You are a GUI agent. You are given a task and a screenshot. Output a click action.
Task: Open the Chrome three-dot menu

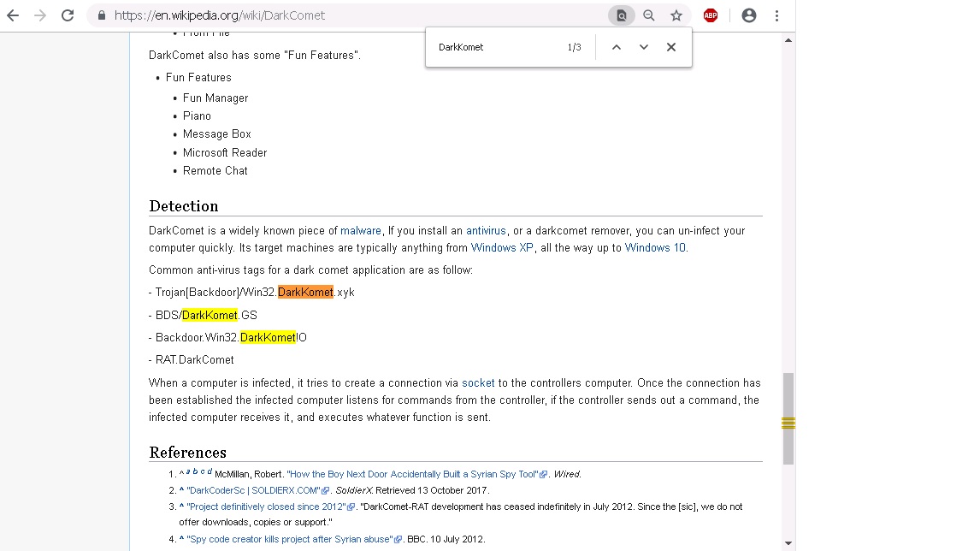(x=776, y=15)
